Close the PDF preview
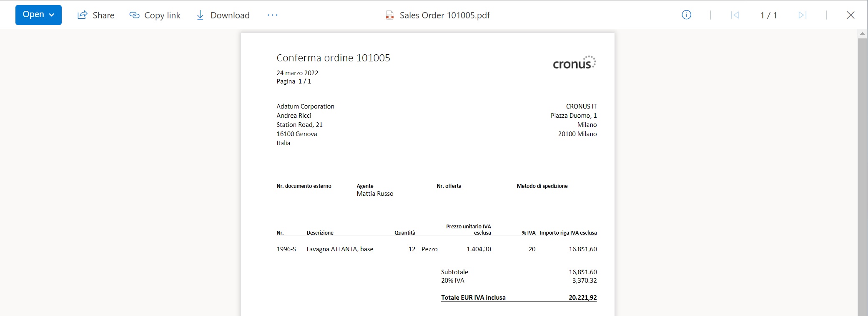The width and height of the screenshot is (868, 316). pyautogui.click(x=851, y=15)
